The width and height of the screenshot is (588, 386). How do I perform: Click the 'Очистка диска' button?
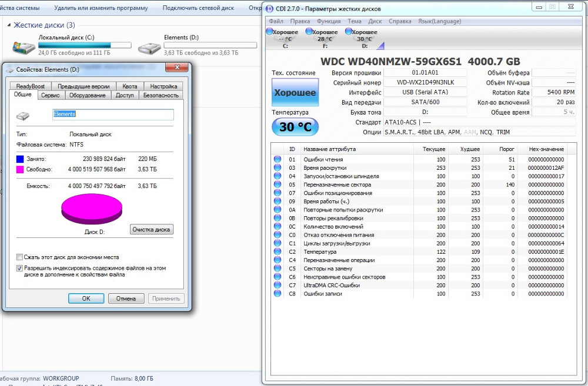click(x=152, y=229)
